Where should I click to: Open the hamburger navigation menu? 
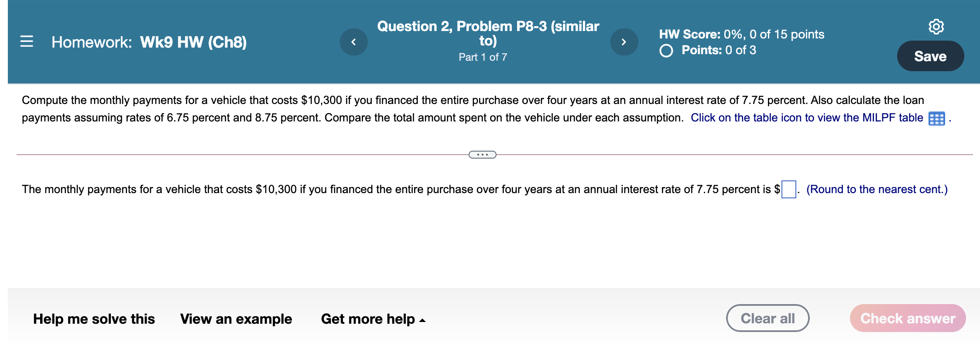pyautogui.click(x=27, y=42)
